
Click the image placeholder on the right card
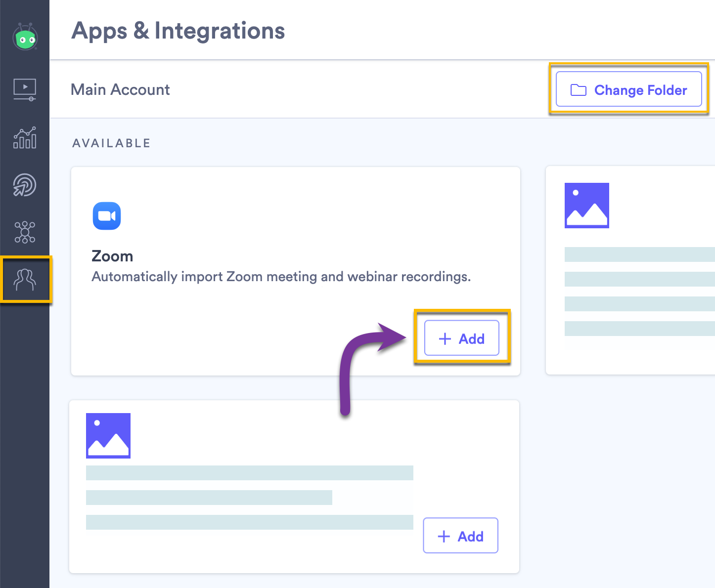pos(586,206)
